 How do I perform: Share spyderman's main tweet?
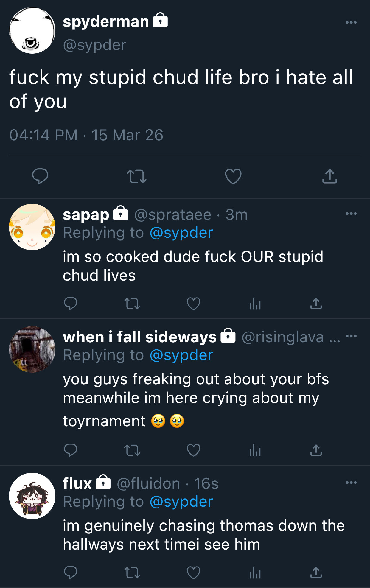click(329, 176)
